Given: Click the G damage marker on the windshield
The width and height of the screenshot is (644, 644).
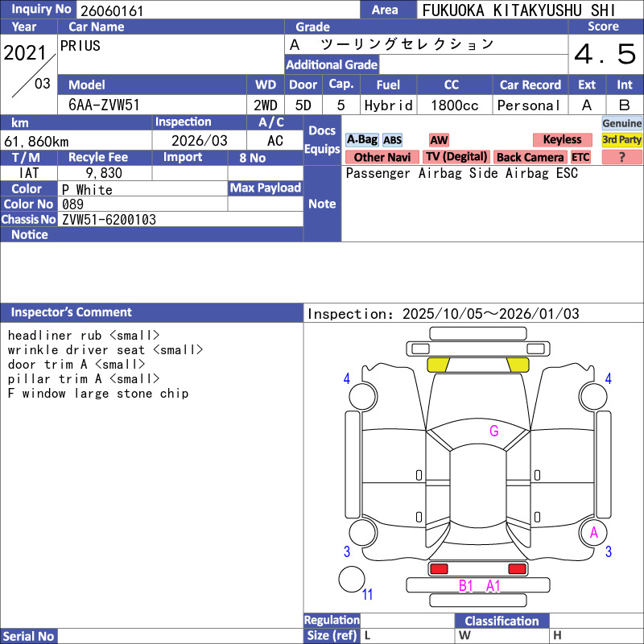Looking at the screenshot, I should [x=494, y=431].
